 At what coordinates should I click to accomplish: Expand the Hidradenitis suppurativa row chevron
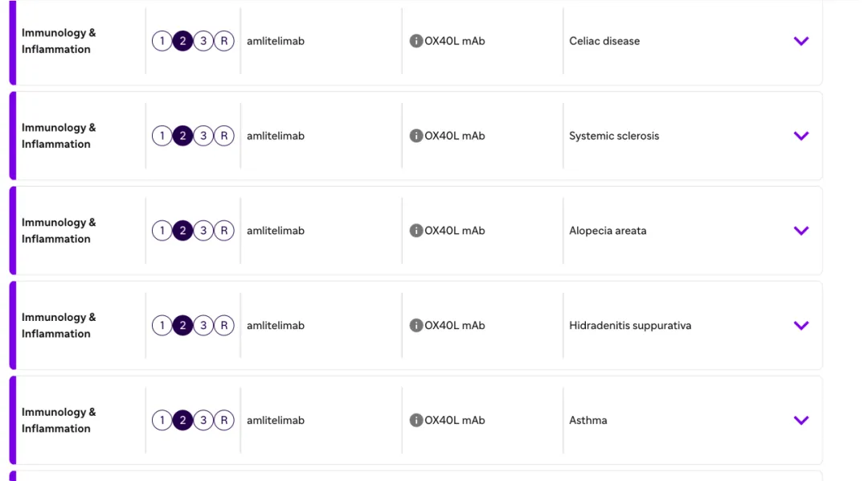click(801, 326)
